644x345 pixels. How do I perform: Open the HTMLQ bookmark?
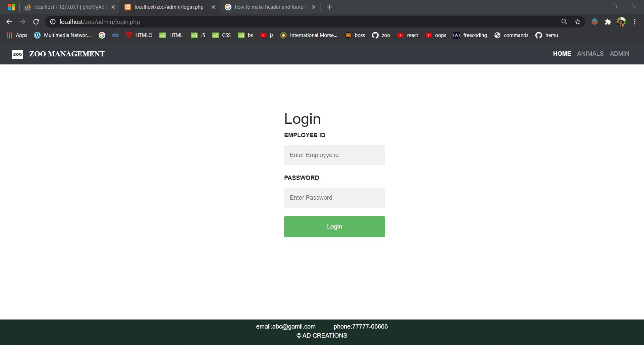(143, 35)
